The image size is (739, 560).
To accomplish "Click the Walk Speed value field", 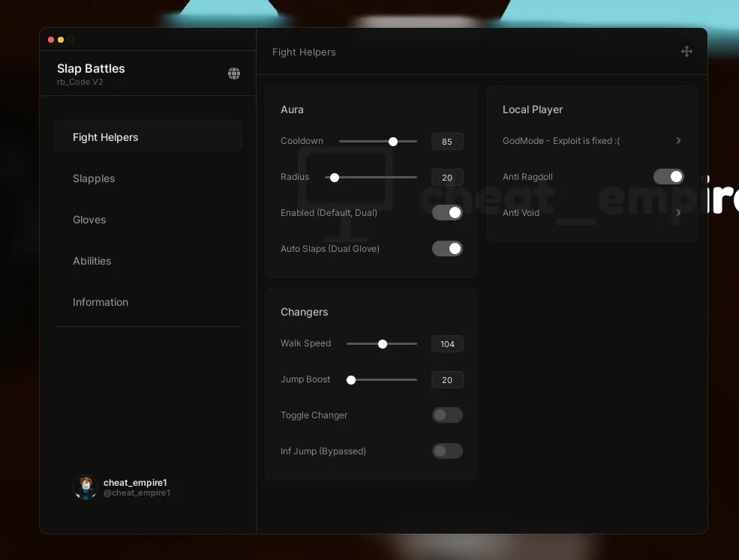I will [447, 344].
